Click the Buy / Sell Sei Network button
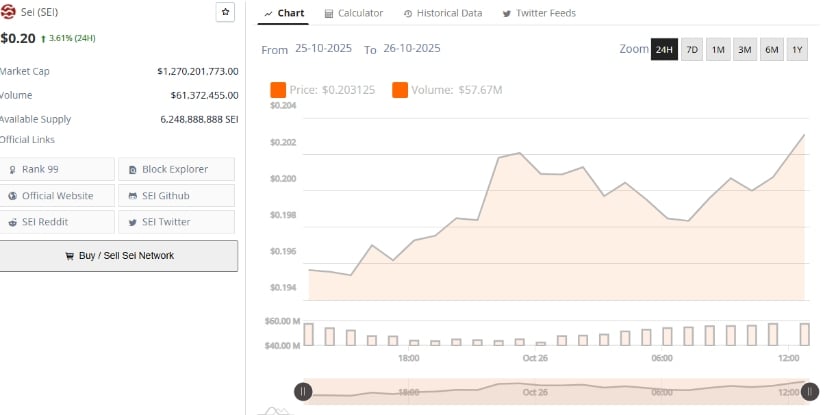 click(x=119, y=256)
